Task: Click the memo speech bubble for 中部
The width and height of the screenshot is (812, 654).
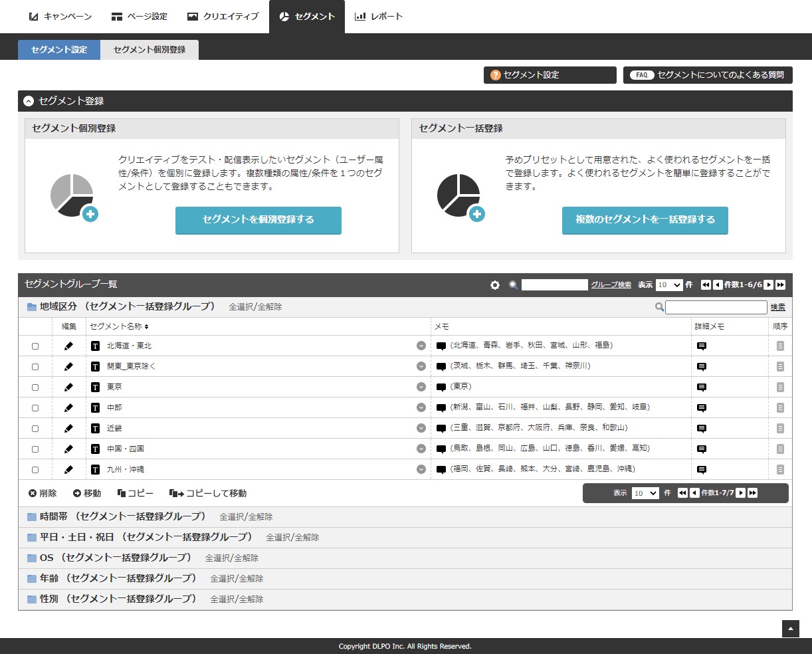Action: click(441, 408)
